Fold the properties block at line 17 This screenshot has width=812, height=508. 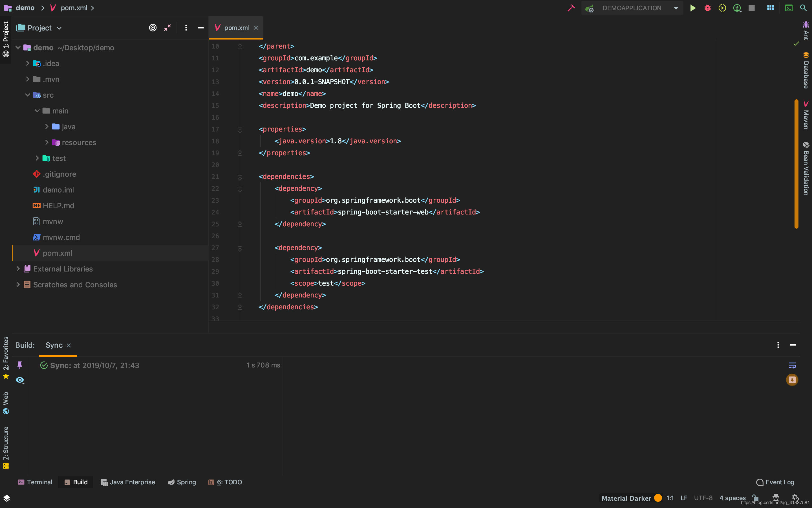pos(240,130)
